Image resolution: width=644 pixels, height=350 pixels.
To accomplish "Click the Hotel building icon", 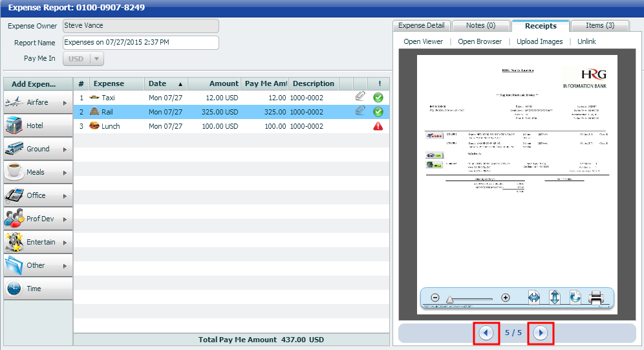I will [14, 126].
